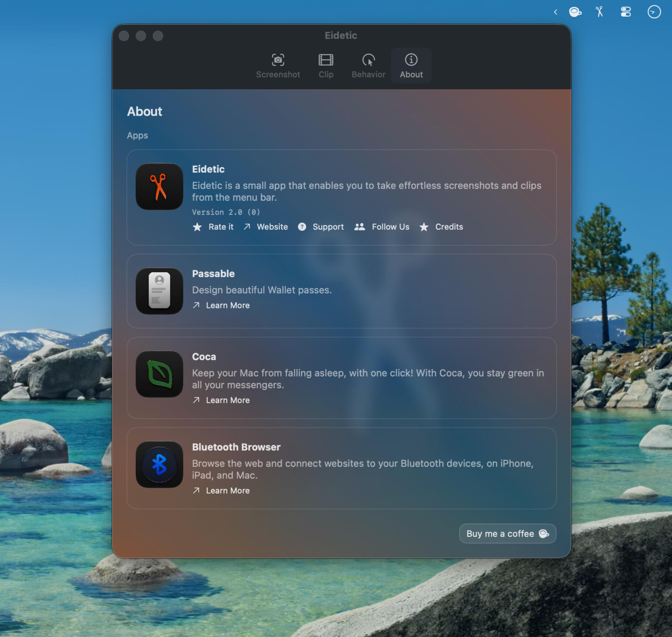This screenshot has height=637, width=672.
Task: Open the Eidetic Website link
Action: [265, 227]
